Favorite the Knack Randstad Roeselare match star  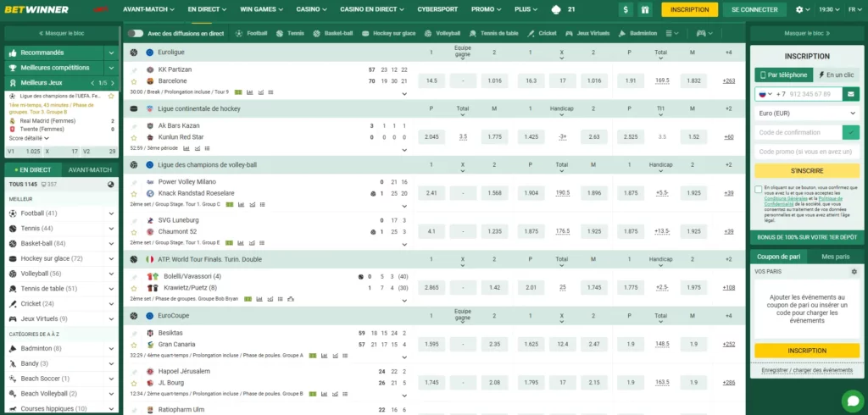point(133,194)
